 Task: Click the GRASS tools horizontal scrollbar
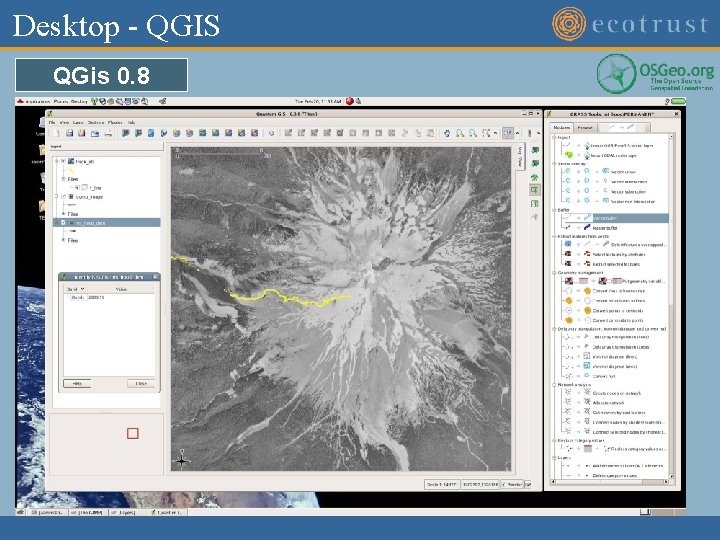pyautogui.click(x=610, y=482)
